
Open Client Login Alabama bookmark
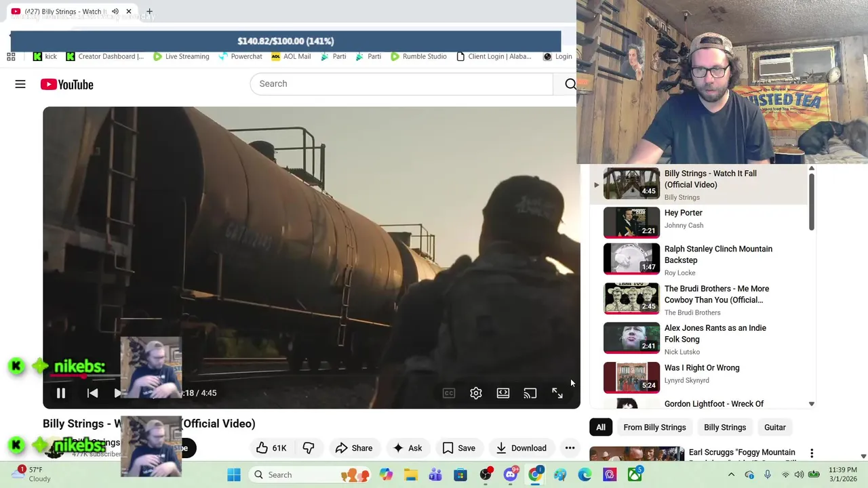coord(494,56)
